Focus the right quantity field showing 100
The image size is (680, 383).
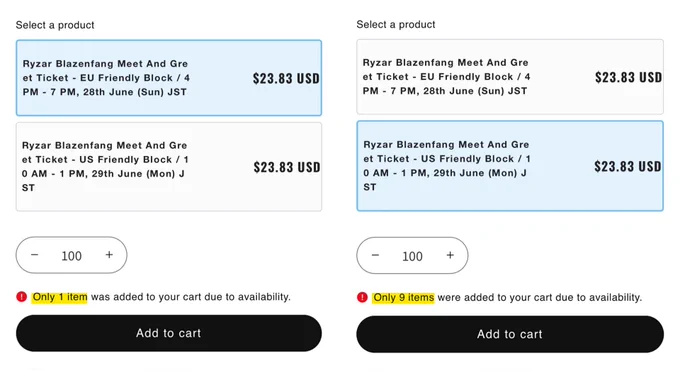click(x=412, y=256)
